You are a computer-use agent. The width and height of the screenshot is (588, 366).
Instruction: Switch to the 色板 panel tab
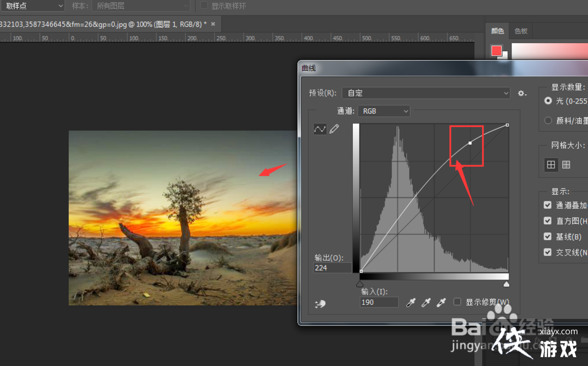tap(520, 31)
